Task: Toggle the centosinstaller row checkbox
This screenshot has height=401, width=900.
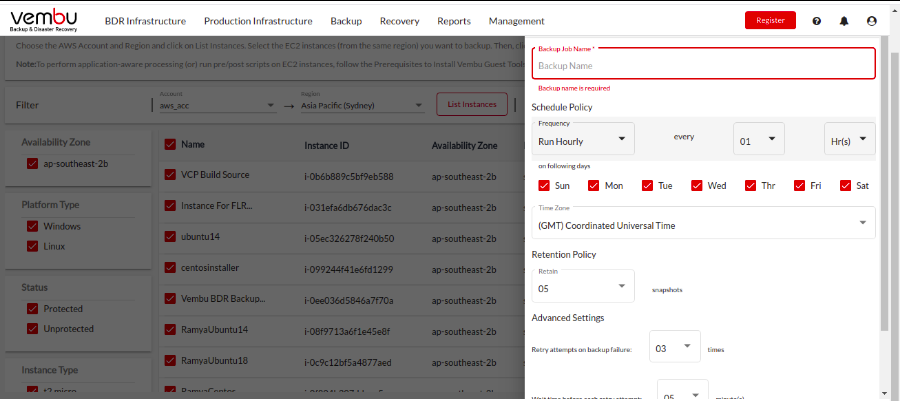Action: coord(170,267)
